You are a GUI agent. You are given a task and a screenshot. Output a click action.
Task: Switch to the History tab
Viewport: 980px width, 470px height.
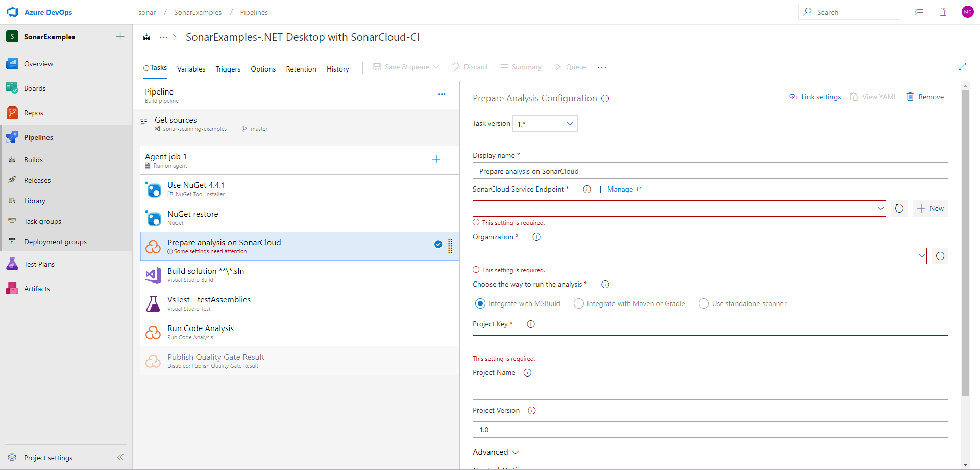337,68
